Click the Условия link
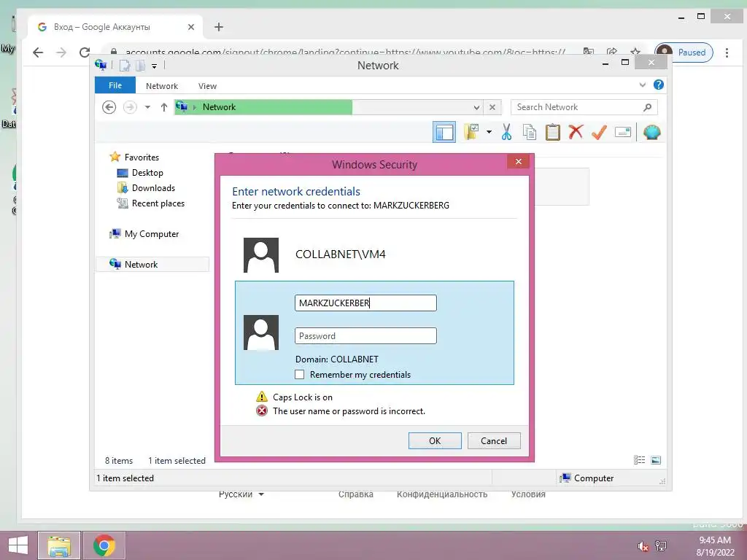747x560 pixels. coord(528,494)
